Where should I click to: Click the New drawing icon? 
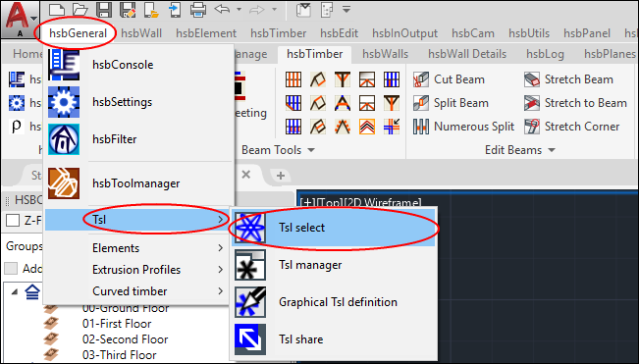pos(57,10)
